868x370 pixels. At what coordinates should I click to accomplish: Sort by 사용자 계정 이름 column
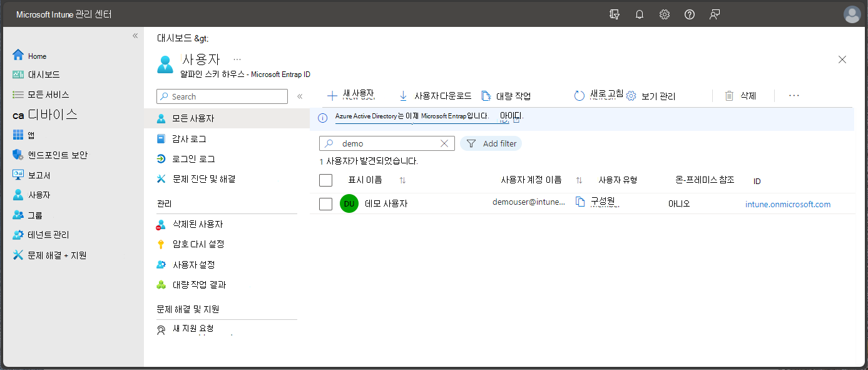[x=542, y=180]
